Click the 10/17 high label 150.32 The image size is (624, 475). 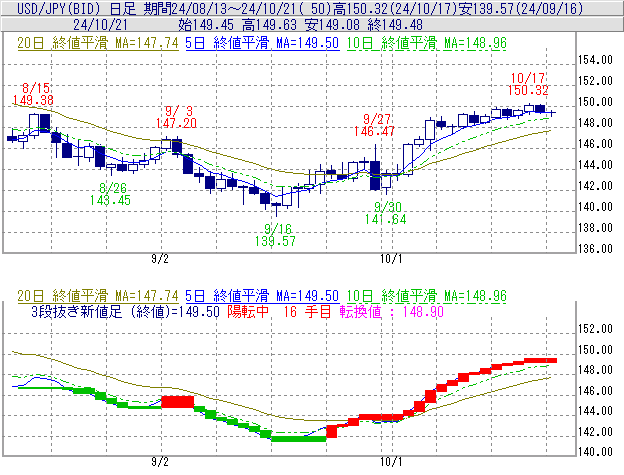tap(527, 90)
